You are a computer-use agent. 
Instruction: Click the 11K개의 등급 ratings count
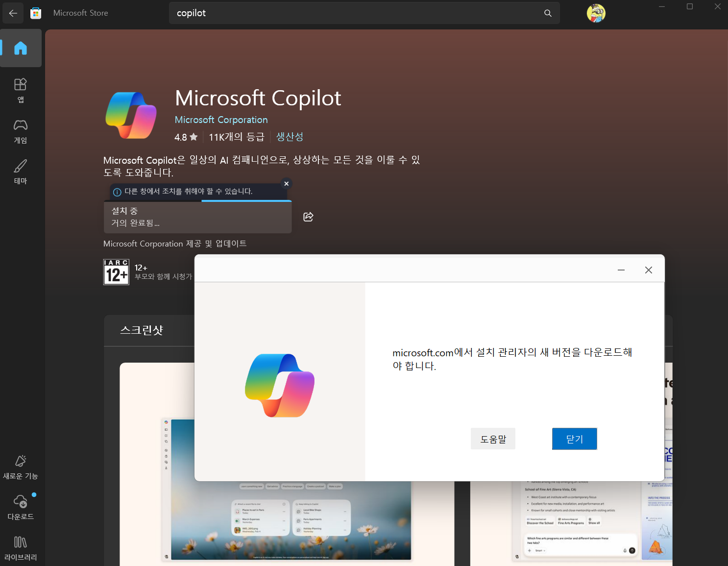237,137
